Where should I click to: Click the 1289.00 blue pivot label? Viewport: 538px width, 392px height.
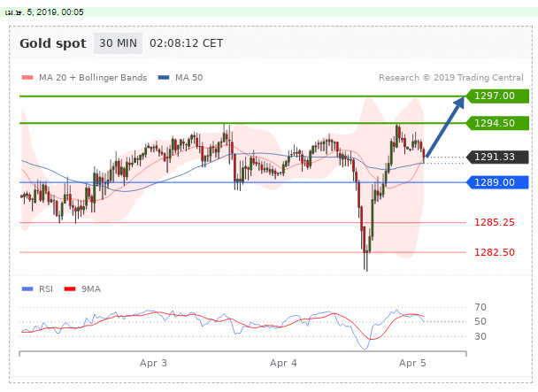point(497,182)
